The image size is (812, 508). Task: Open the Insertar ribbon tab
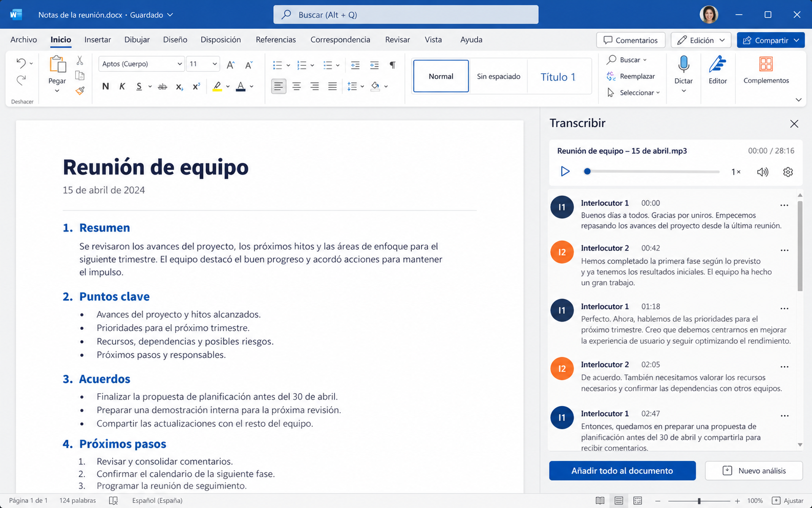coord(97,39)
